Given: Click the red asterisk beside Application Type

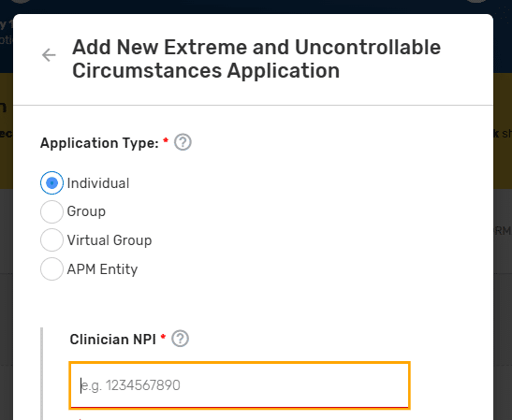Looking at the screenshot, I should click(x=166, y=141).
